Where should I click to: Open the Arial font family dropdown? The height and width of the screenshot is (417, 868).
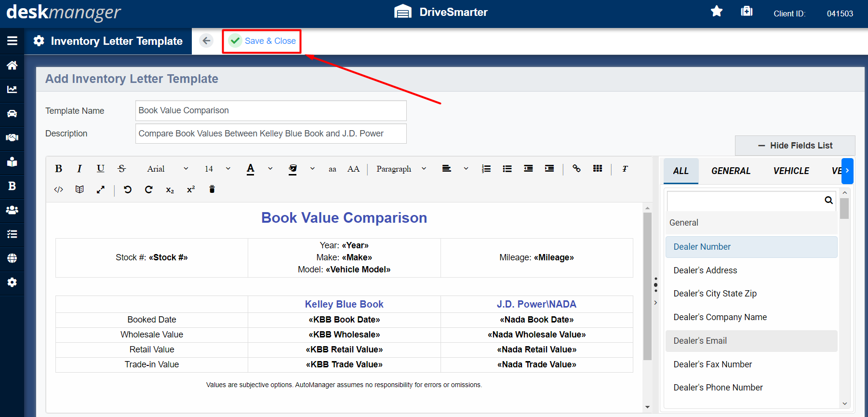click(168, 169)
